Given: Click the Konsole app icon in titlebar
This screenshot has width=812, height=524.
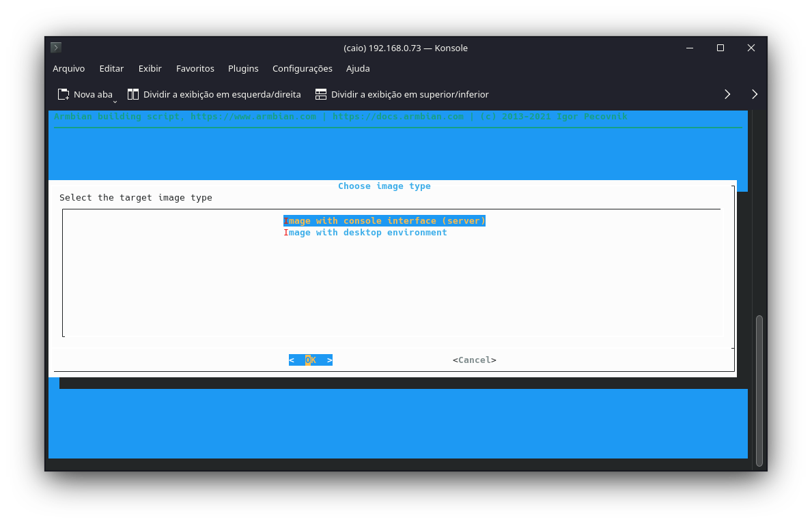Looking at the screenshot, I should [57, 48].
